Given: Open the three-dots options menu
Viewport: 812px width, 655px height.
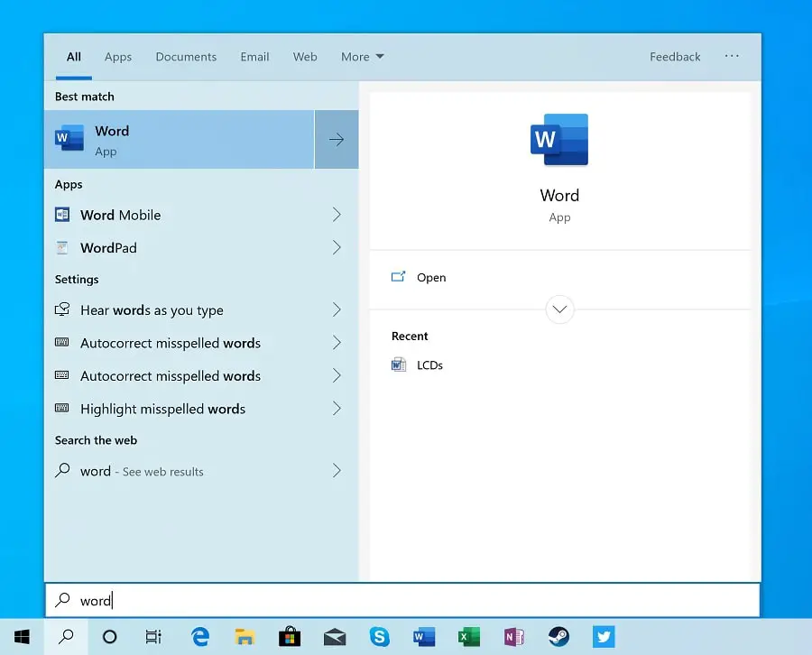Looking at the screenshot, I should [732, 56].
